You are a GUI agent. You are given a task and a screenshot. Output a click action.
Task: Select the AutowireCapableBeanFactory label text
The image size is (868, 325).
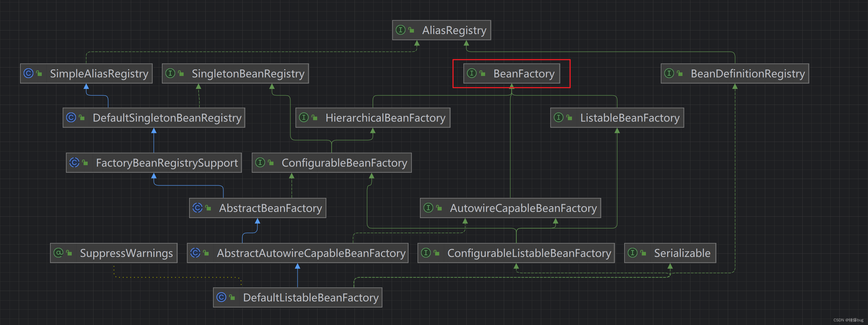point(523,208)
